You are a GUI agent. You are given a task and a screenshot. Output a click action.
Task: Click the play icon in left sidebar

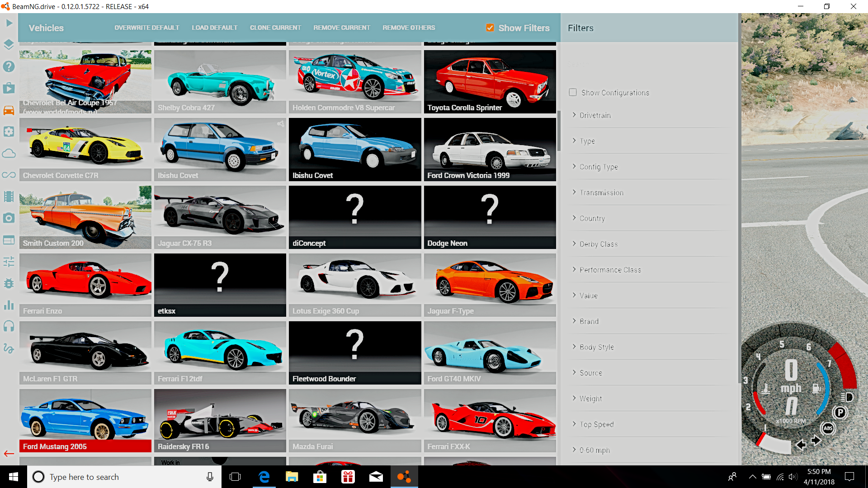coord(9,23)
